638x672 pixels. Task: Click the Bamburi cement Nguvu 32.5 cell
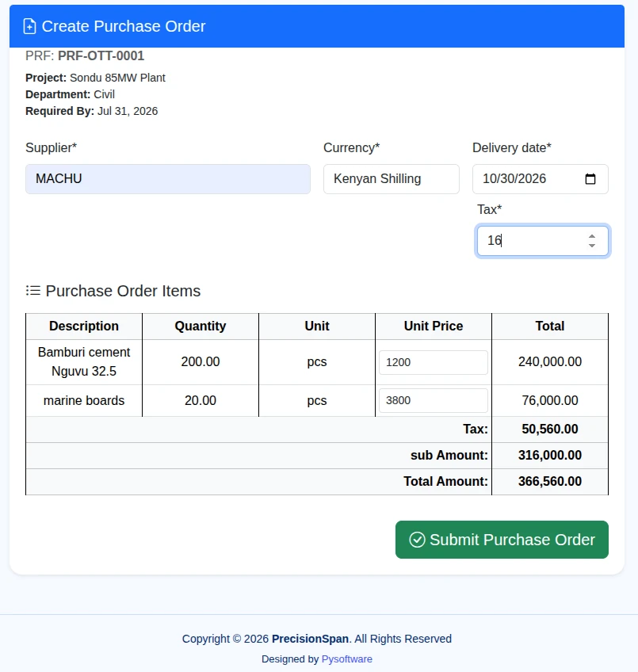(x=84, y=361)
